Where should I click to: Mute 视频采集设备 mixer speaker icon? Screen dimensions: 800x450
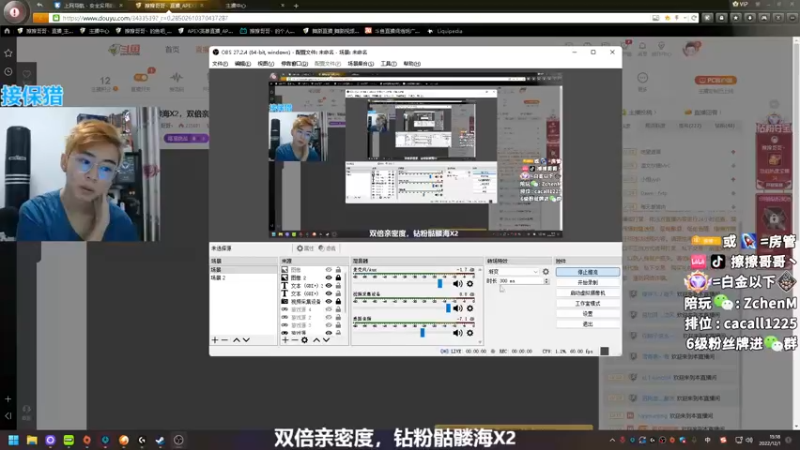458,308
